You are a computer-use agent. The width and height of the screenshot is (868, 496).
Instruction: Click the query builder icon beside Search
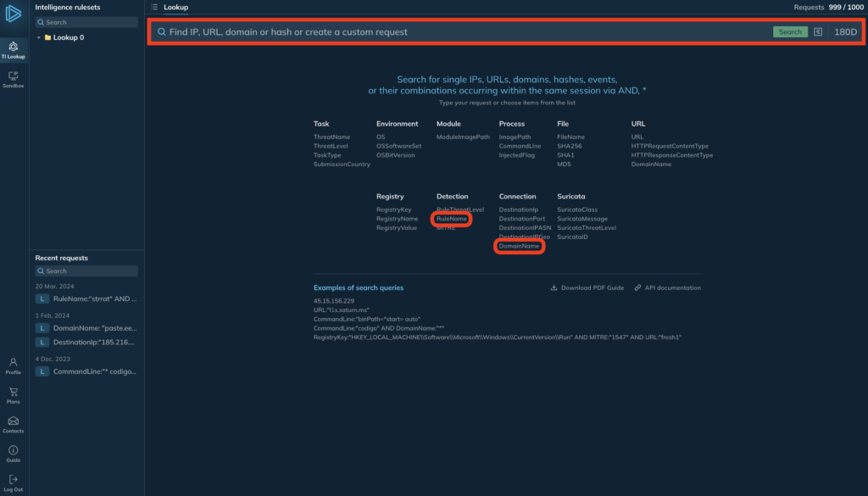coord(818,31)
